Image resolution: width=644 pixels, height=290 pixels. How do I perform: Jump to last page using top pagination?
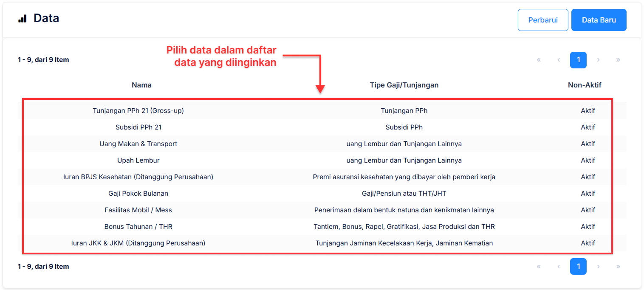pyautogui.click(x=618, y=60)
